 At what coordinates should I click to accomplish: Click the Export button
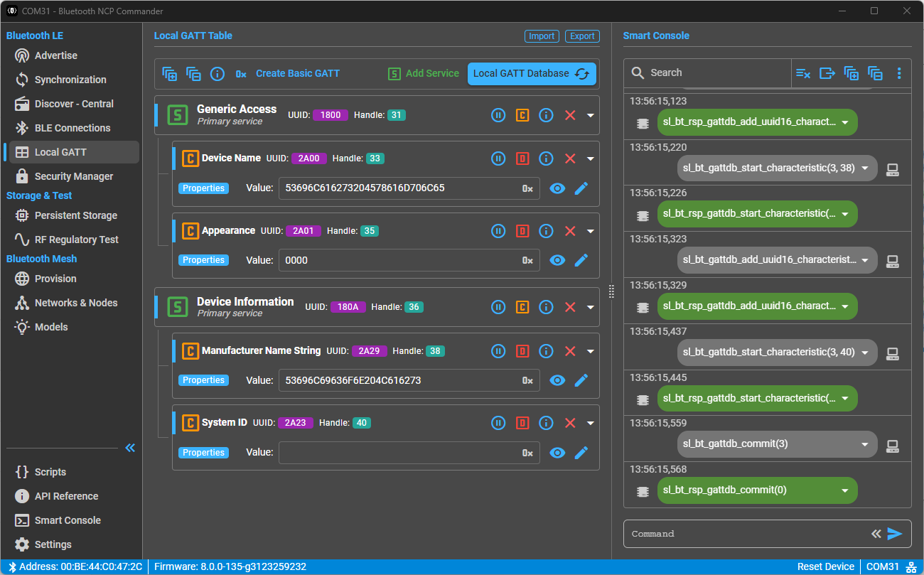click(x=582, y=36)
